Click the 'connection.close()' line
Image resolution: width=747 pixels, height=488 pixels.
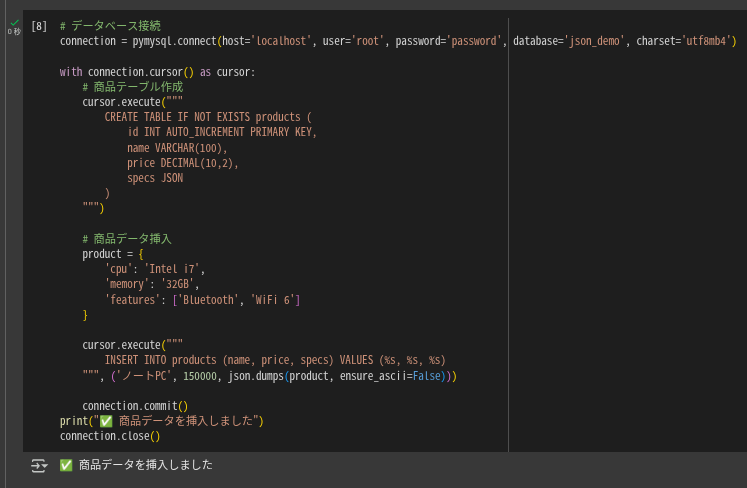(x=110, y=436)
